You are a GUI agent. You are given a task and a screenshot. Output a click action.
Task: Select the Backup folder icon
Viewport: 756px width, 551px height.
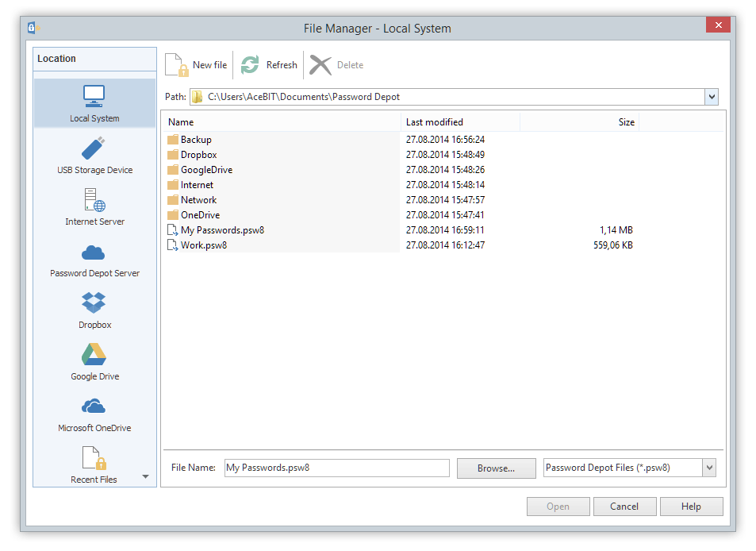tap(173, 140)
